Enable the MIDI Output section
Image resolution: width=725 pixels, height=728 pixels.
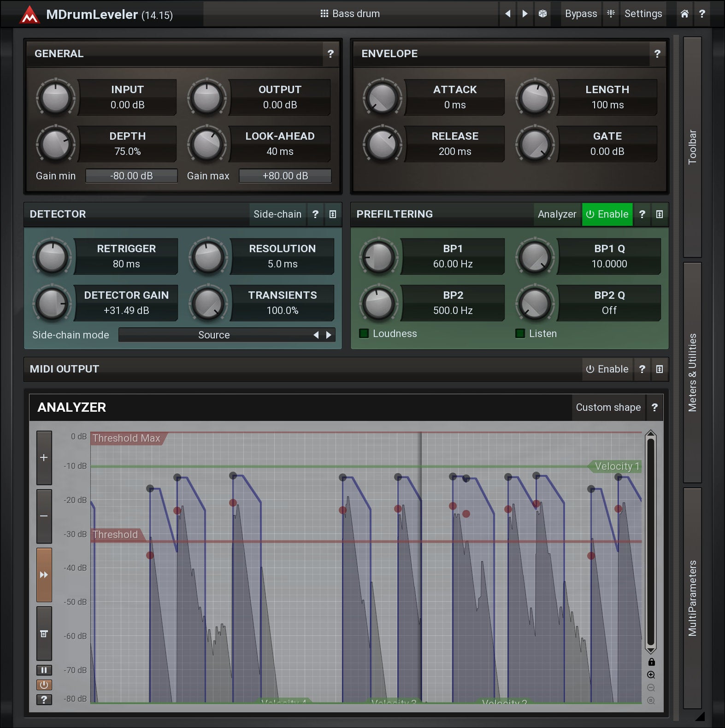[x=607, y=369]
